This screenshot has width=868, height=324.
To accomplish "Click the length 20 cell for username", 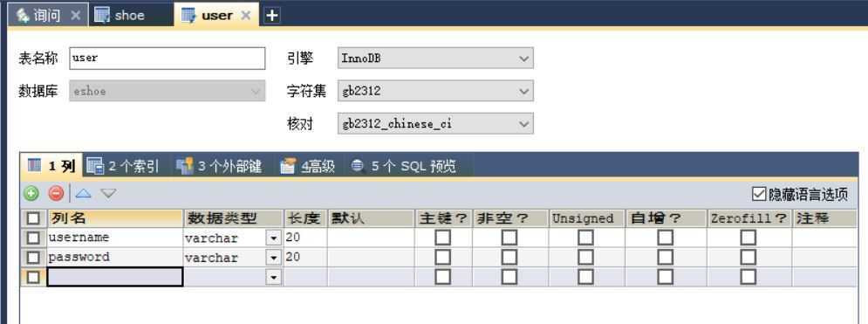I will (x=305, y=238).
